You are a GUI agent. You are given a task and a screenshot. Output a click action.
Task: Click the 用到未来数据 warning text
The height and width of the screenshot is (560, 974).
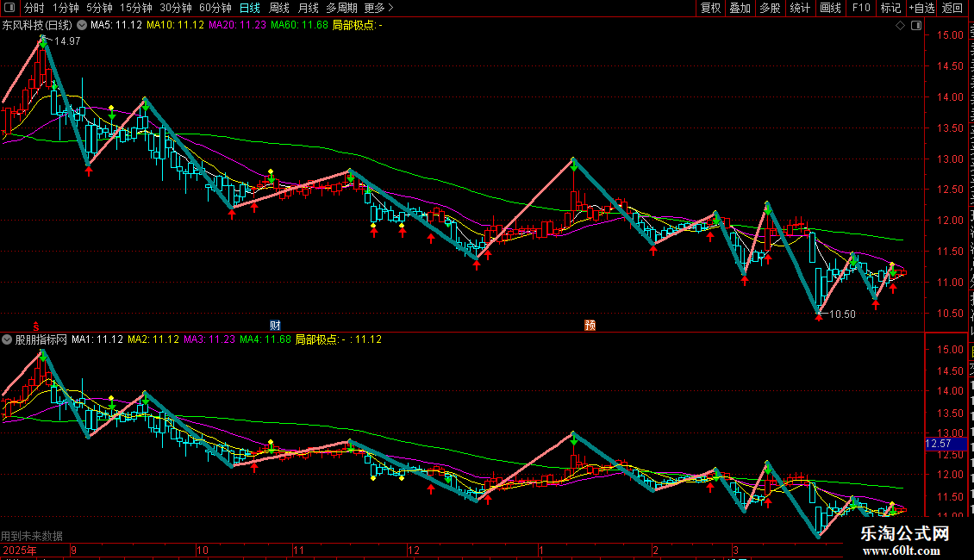click(x=32, y=536)
